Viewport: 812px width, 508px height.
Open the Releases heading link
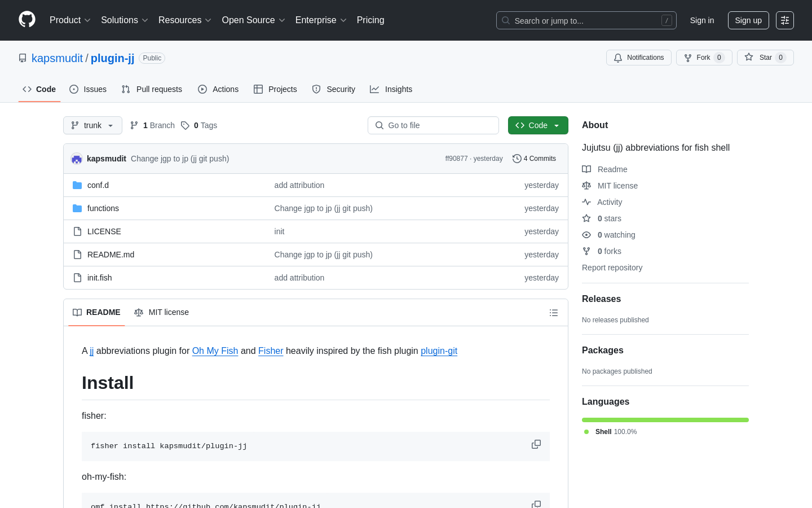point(601,299)
